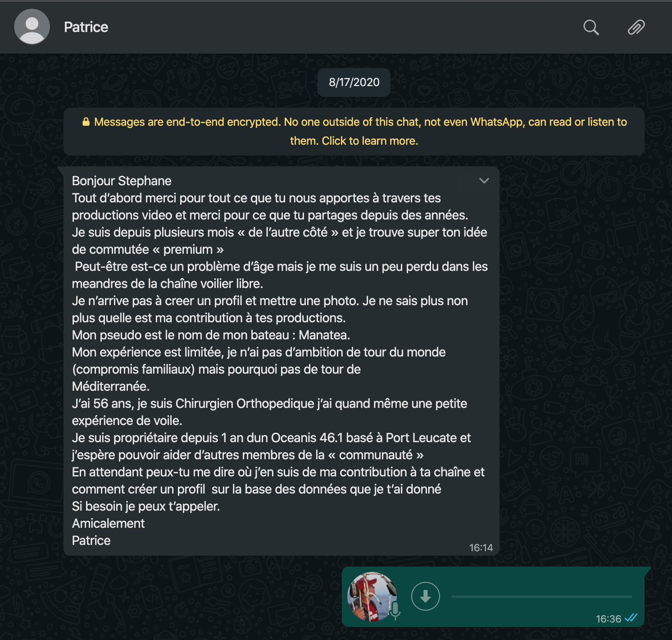672x640 pixels.
Task: Open contact info via Patrice name
Action: coord(86,27)
